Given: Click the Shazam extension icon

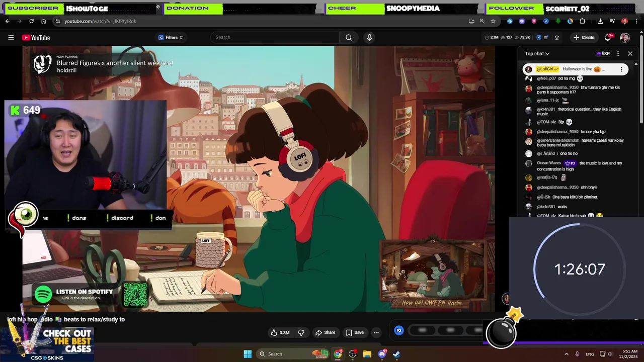Looking at the screenshot, I should [x=510, y=21].
